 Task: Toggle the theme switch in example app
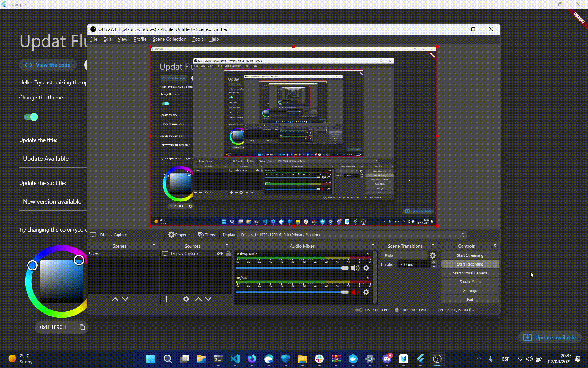[x=31, y=117]
